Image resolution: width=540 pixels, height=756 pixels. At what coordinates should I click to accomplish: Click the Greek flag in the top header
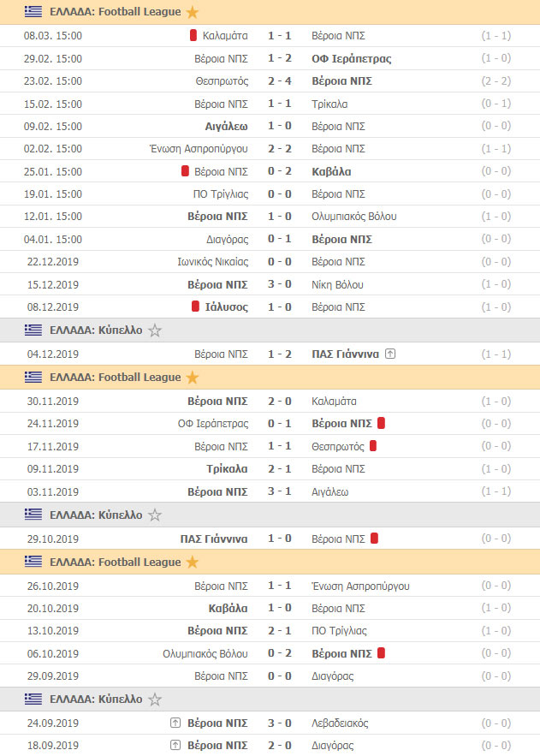(x=33, y=12)
